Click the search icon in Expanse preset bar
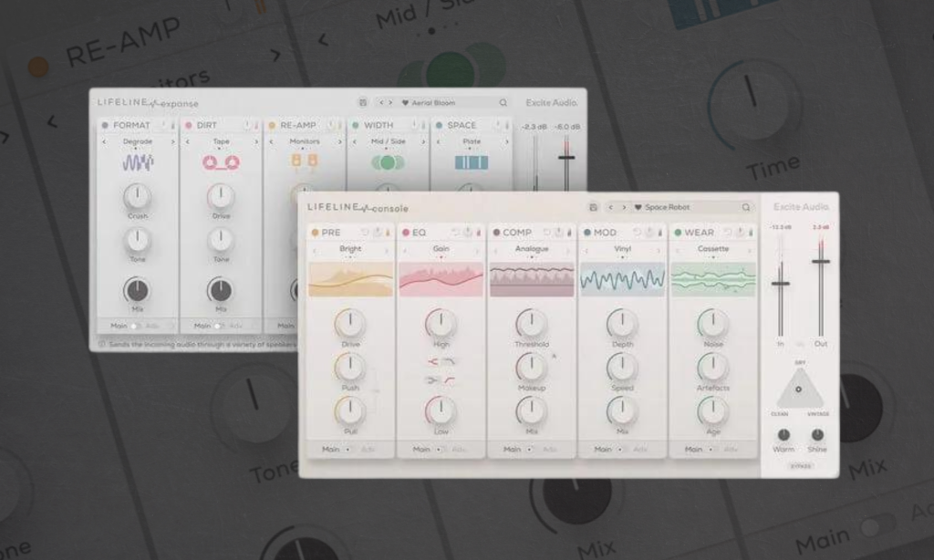The width and height of the screenshot is (934, 560). tap(503, 103)
